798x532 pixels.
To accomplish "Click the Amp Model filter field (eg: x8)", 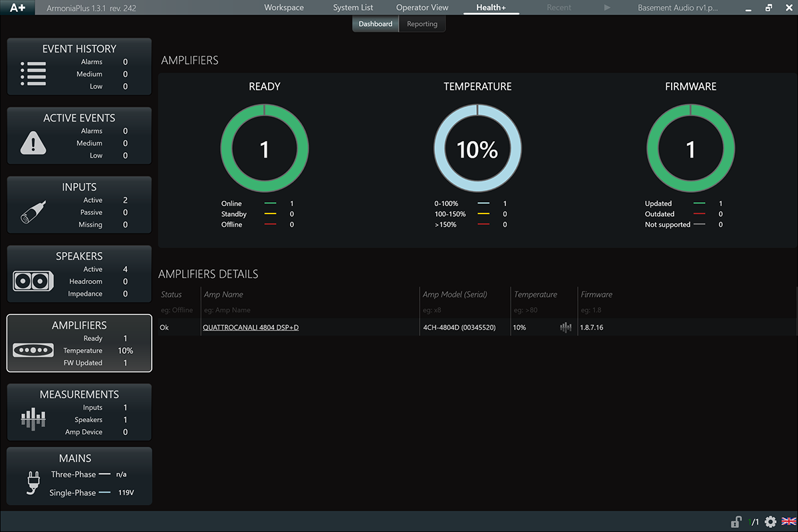I will (x=465, y=311).
